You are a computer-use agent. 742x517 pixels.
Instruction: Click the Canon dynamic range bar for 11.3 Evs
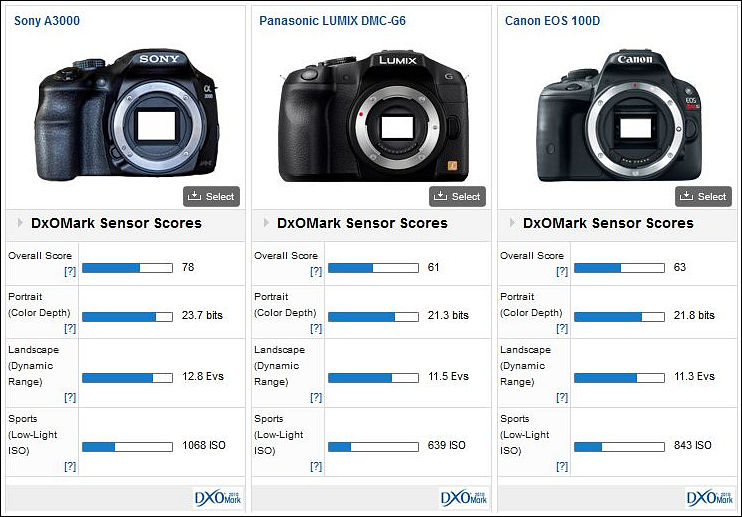tap(619, 378)
